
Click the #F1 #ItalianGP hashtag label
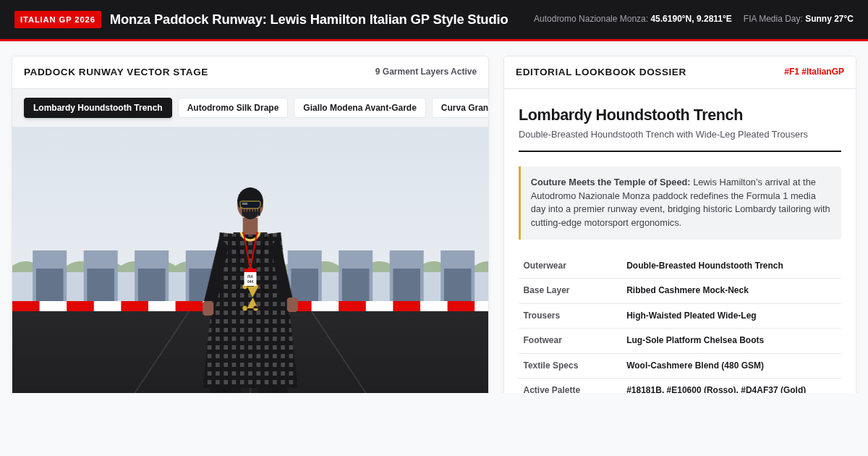814,72
